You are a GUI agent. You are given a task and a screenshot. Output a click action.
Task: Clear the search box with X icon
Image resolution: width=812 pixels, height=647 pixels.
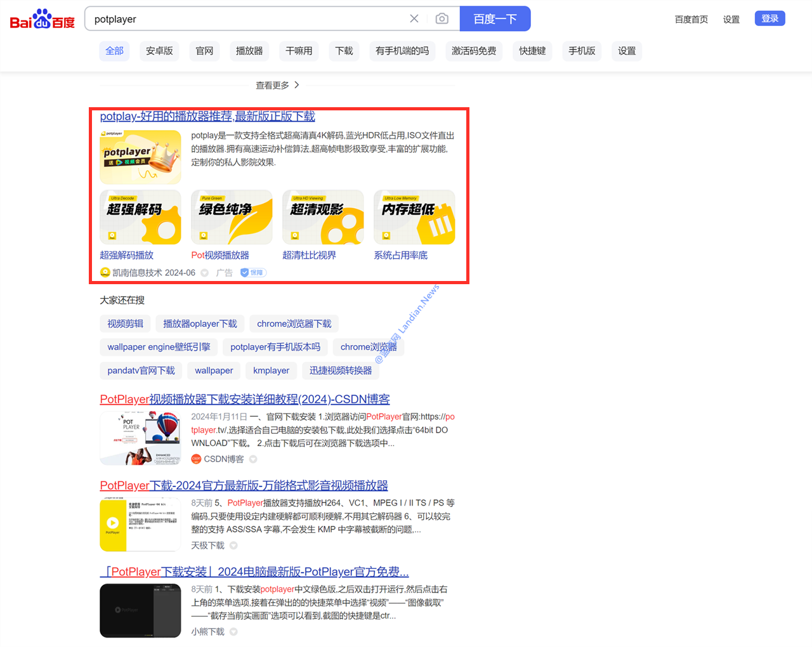414,18
